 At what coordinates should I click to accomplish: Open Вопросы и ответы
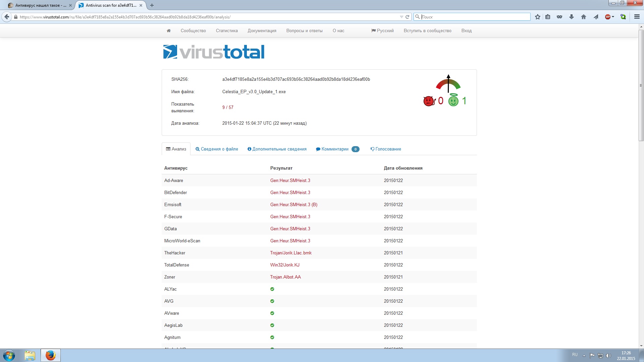304,31
